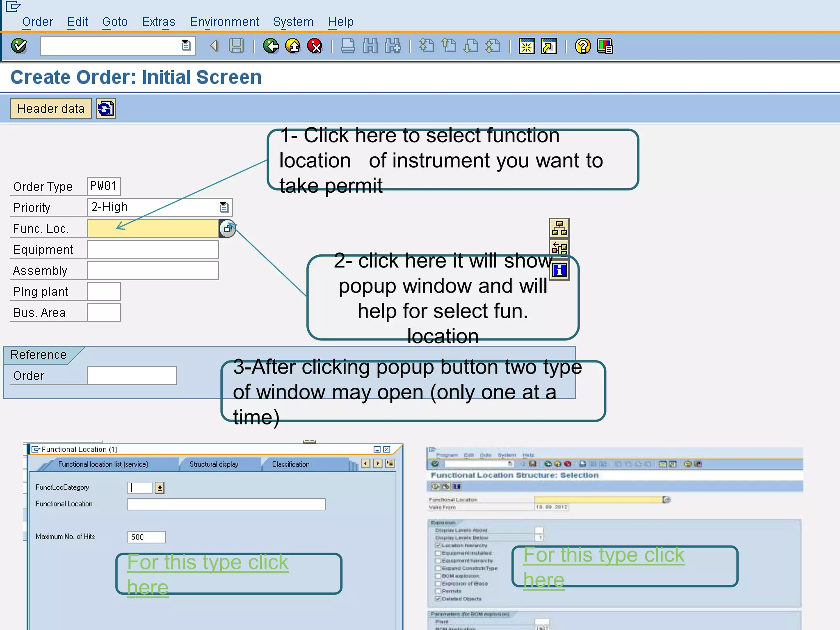Click the Find Next binoculars-plus icon
Viewport: 840px width, 630px height.
(x=393, y=46)
